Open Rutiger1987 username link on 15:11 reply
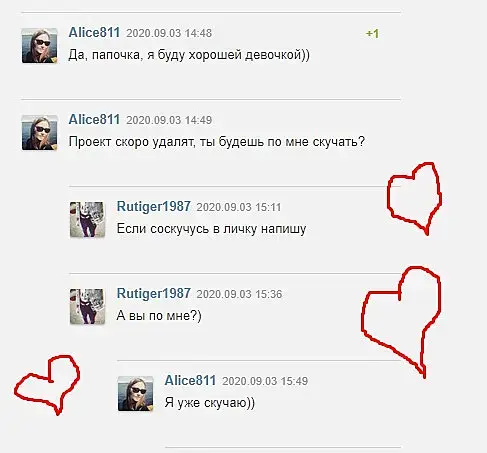 [x=154, y=207]
